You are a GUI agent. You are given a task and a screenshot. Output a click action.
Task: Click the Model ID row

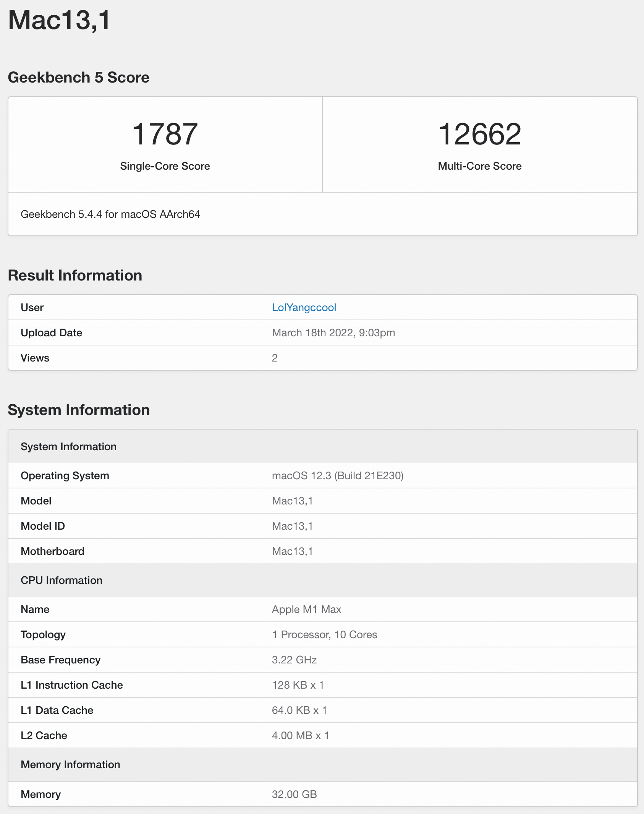click(x=293, y=526)
